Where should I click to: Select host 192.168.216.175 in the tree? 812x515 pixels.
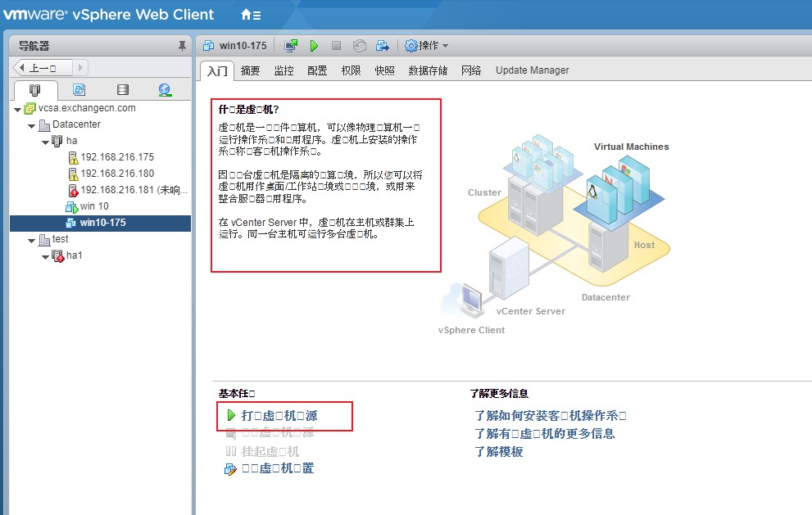click(x=117, y=157)
